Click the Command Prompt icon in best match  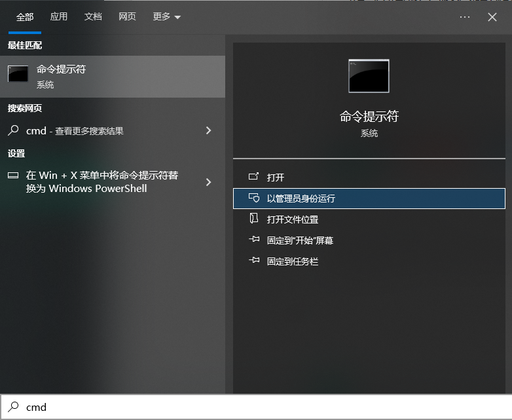point(18,75)
